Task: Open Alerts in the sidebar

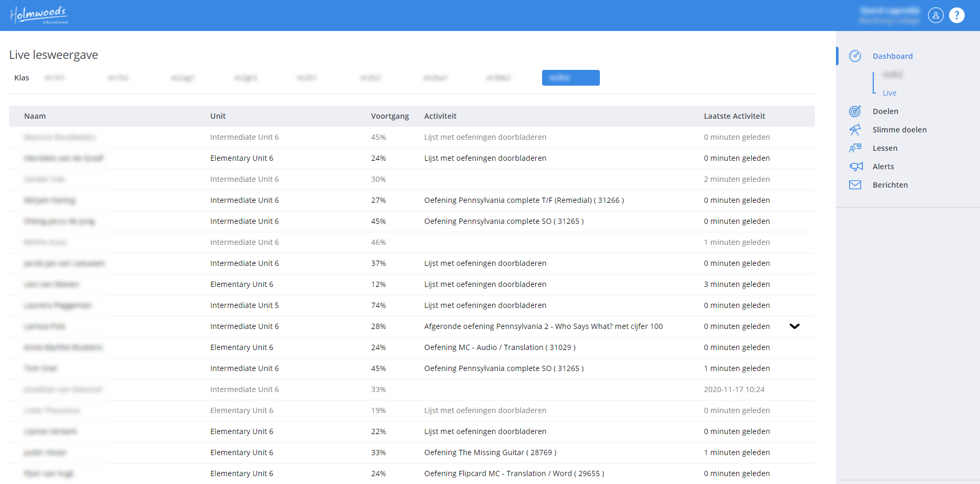Action: pyautogui.click(x=883, y=167)
